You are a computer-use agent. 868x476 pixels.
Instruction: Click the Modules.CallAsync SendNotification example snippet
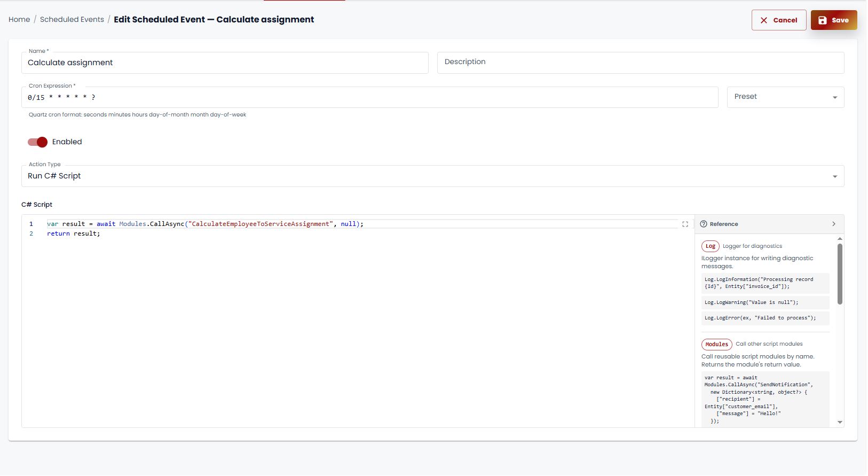tap(765, 399)
